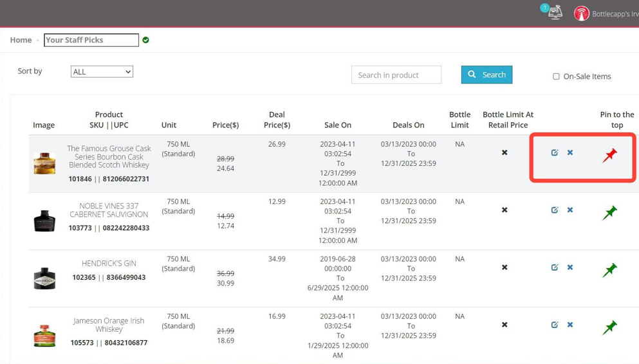
Task: Delete the Jameson Orange staff pick
Action: click(570, 325)
